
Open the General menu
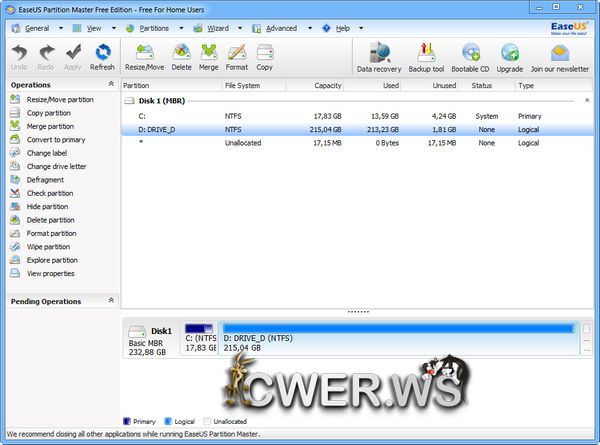37,28
